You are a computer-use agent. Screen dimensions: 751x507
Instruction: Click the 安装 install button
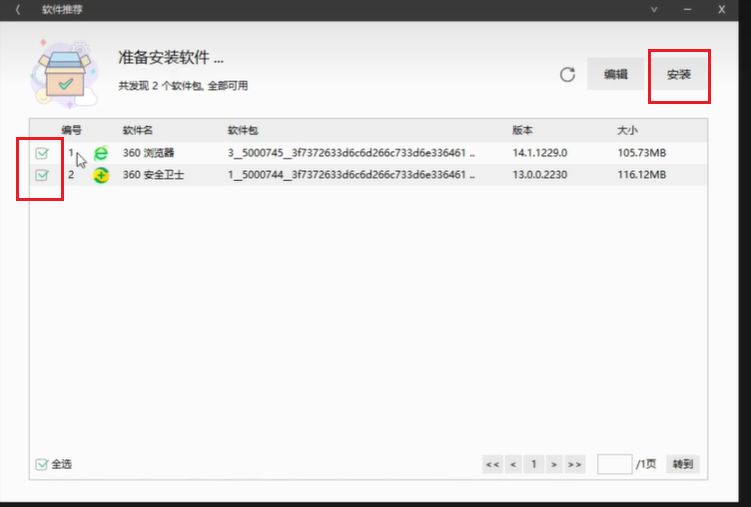679,75
